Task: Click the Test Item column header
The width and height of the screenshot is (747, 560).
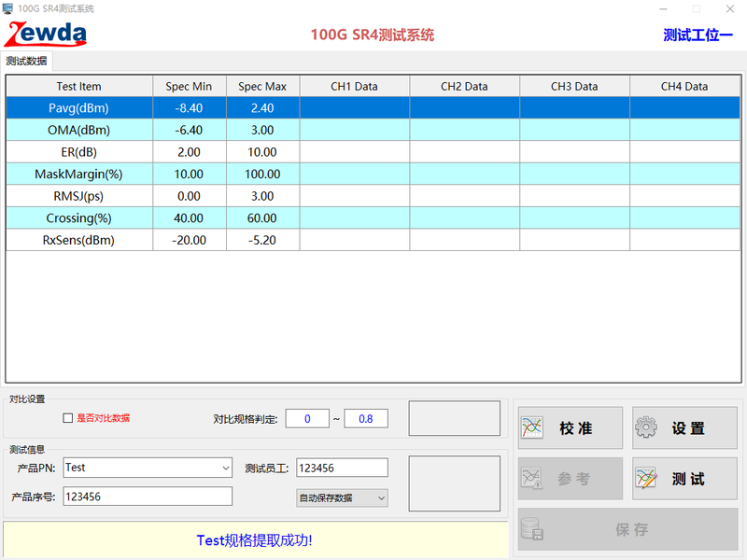Action: click(79, 86)
